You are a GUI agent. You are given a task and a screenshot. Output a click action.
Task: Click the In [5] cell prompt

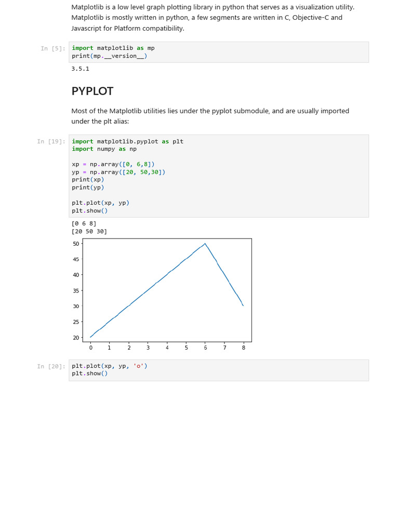[x=53, y=48]
